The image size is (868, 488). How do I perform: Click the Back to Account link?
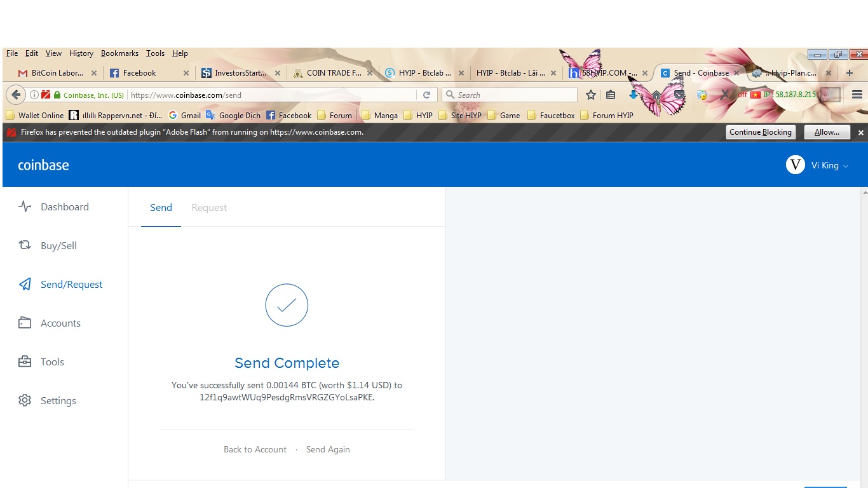pos(255,449)
